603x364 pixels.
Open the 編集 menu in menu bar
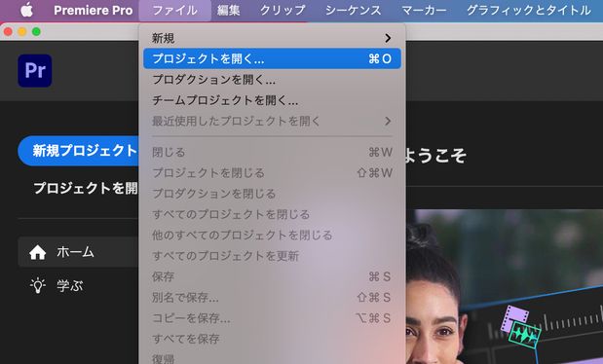228,11
